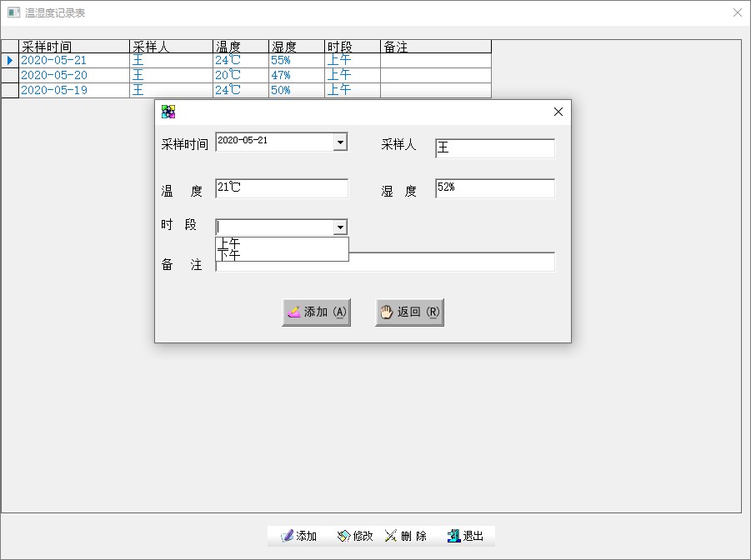Select 上午 from the 时段 dropdown list
The image size is (751, 560).
(x=229, y=242)
